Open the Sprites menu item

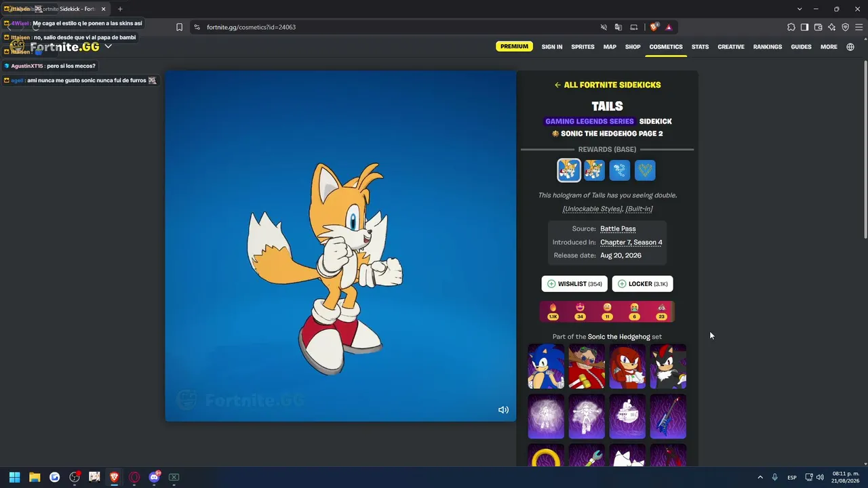(583, 47)
